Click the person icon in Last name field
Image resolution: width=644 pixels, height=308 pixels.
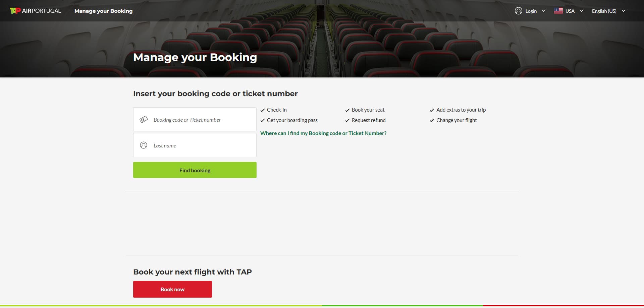click(144, 145)
